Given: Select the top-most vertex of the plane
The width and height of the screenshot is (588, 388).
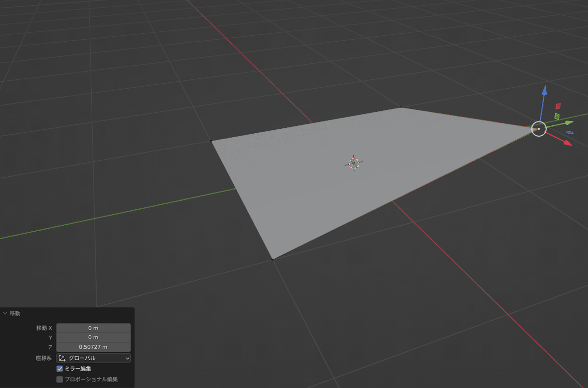Looking at the screenshot, I should [401, 107].
